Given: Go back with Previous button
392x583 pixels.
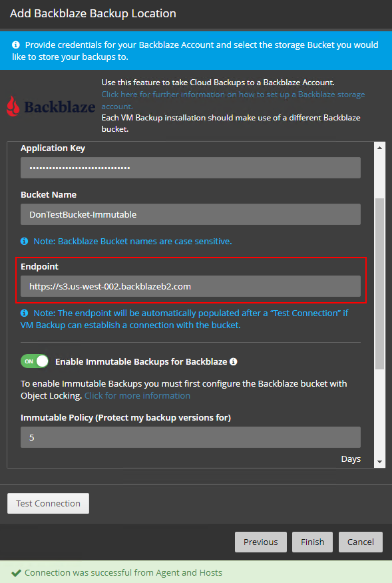Looking at the screenshot, I should tap(261, 542).
